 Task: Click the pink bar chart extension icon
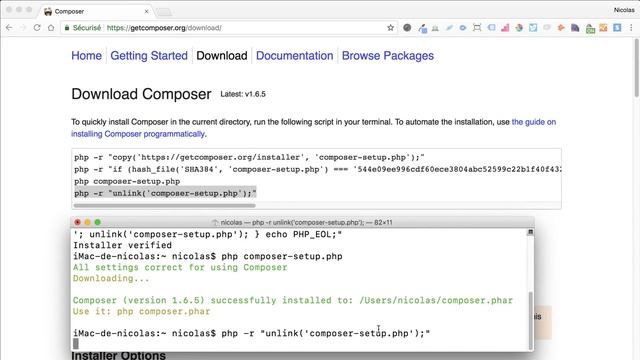tap(505, 28)
